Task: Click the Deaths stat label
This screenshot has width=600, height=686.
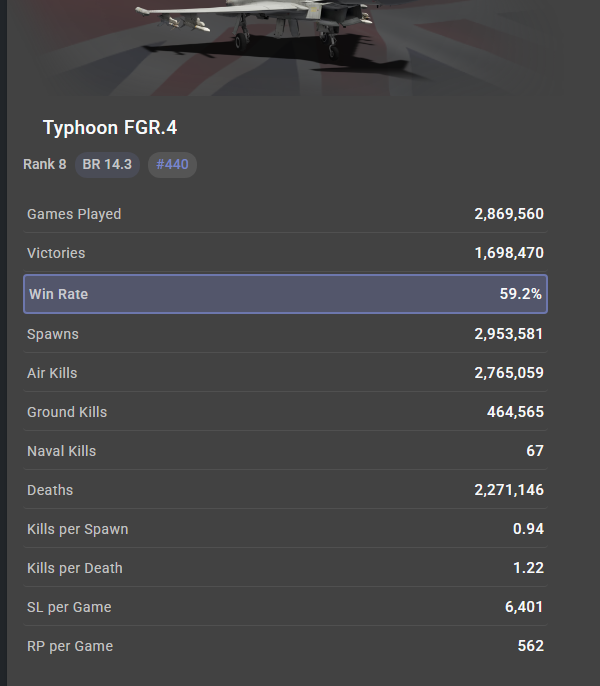Action: pos(50,490)
